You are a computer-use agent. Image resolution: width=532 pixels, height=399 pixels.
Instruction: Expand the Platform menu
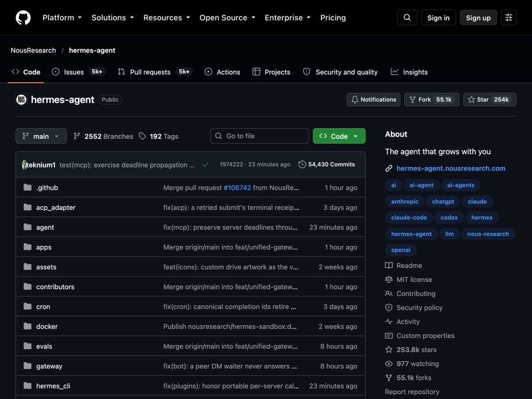pos(62,18)
